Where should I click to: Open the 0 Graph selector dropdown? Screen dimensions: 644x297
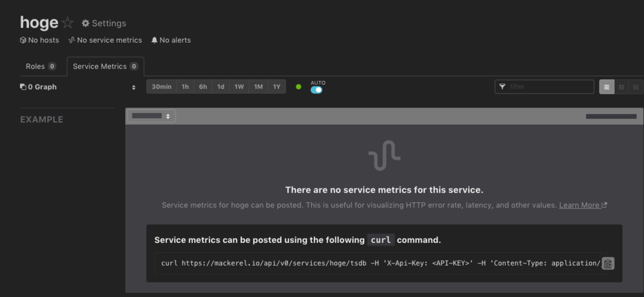click(78, 87)
